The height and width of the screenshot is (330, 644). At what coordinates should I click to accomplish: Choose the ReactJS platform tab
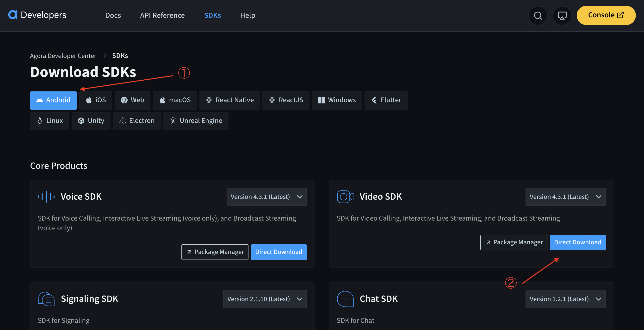[286, 100]
